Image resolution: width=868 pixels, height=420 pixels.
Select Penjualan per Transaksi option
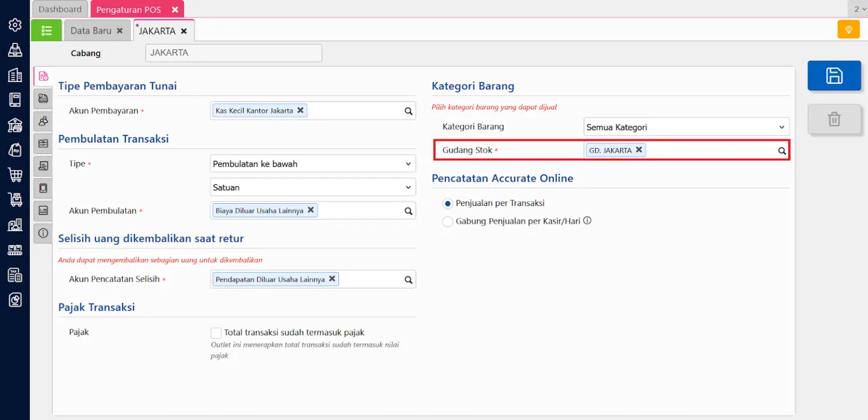(x=448, y=203)
